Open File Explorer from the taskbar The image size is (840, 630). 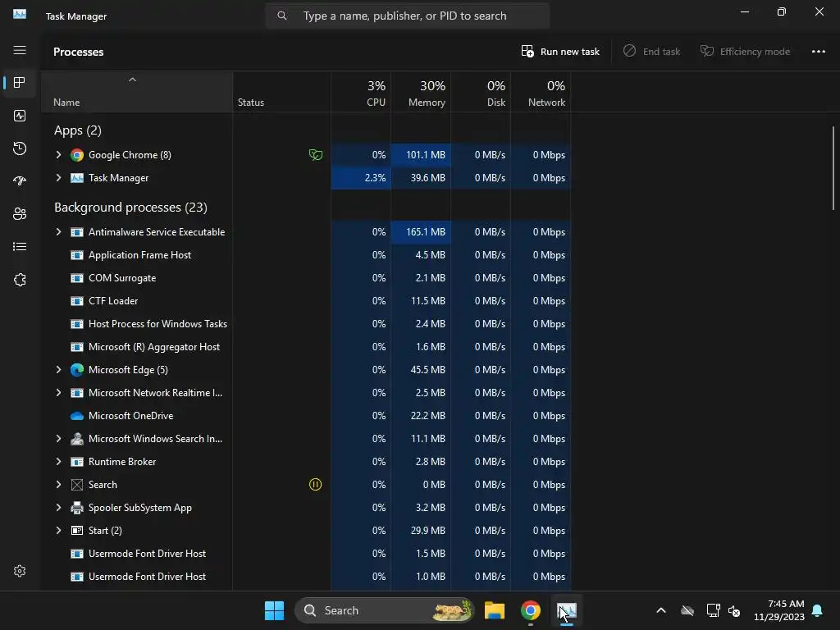point(495,610)
